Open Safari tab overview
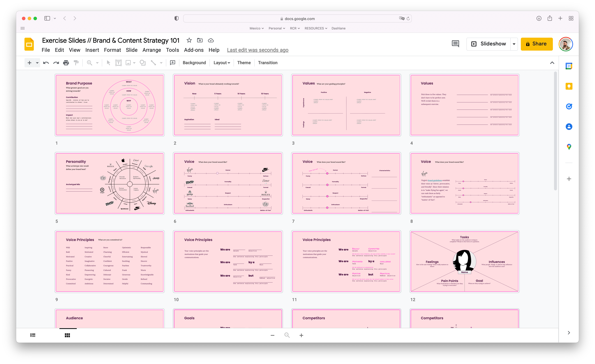Image resolution: width=595 pixels, height=364 pixels. (571, 18)
